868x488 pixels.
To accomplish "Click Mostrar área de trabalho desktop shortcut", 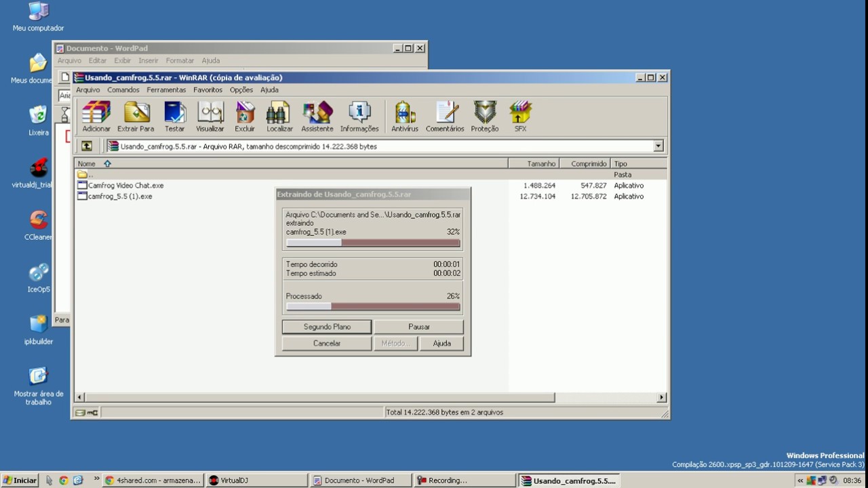I will pyautogui.click(x=38, y=386).
